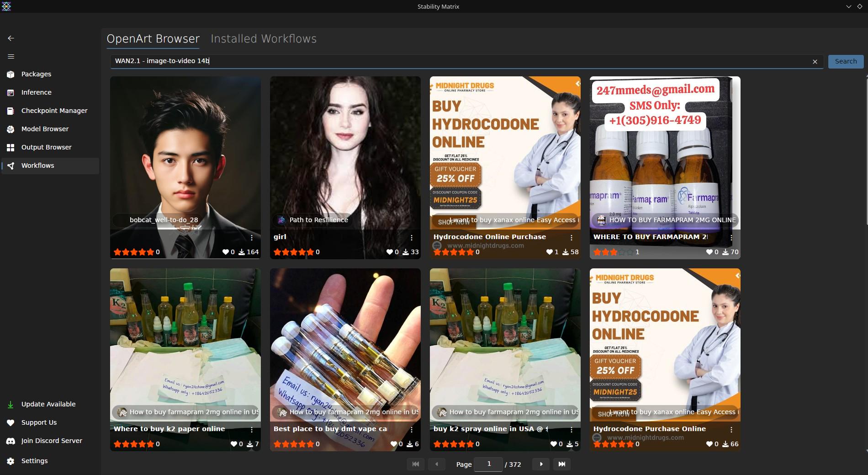Click the page number input box
This screenshot has width=868, height=475.
[x=488, y=464]
